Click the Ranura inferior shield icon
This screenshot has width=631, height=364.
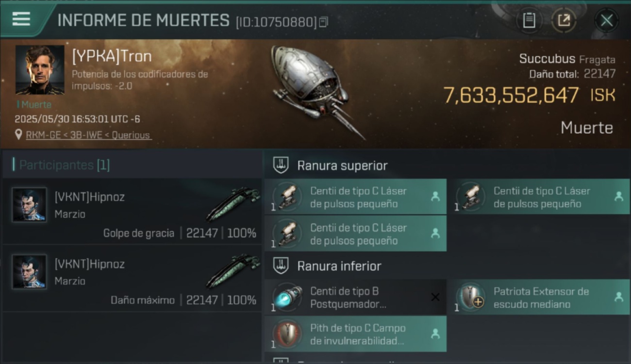(x=281, y=266)
